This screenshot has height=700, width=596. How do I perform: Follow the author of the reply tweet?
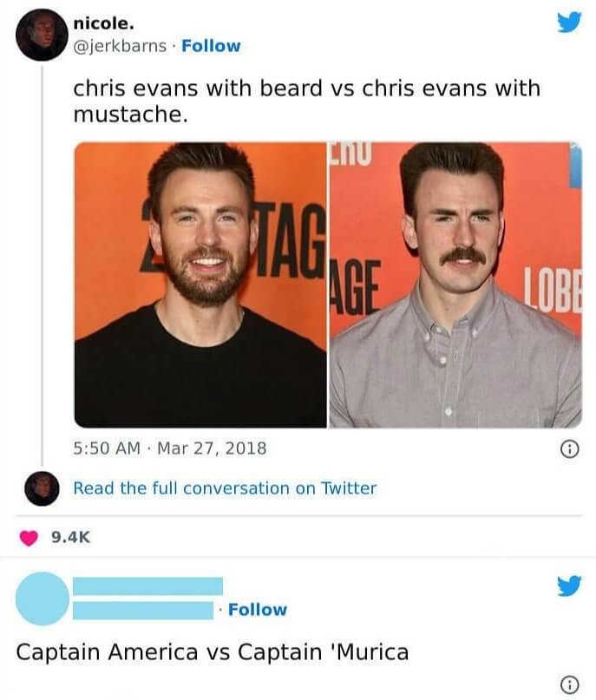tap(257, 610)
